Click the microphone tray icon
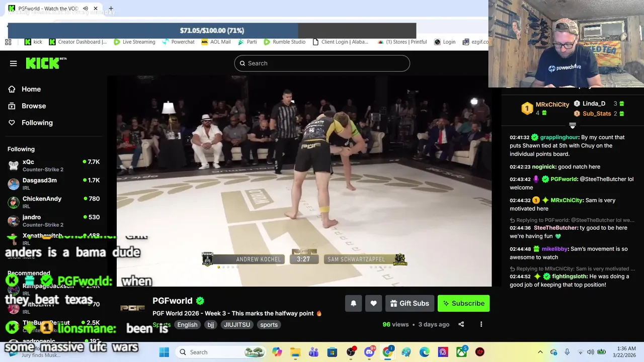Image resolution: width=644 pixels, height=362 pixels. [567, 352]
